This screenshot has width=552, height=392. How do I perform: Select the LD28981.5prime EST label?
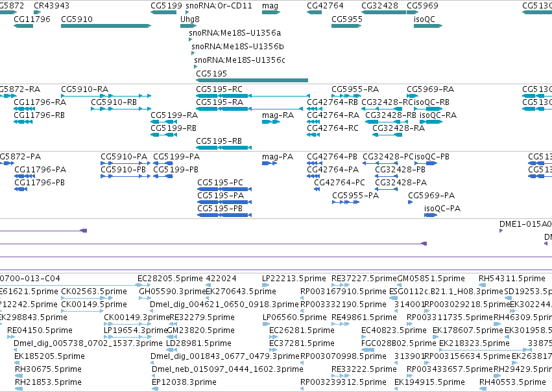tap(198, 343)
